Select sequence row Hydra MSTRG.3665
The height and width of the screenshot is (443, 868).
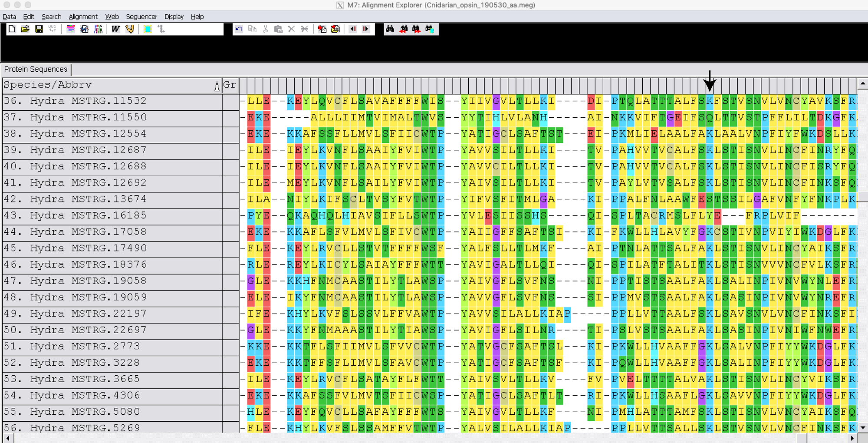tap(112, 380)
